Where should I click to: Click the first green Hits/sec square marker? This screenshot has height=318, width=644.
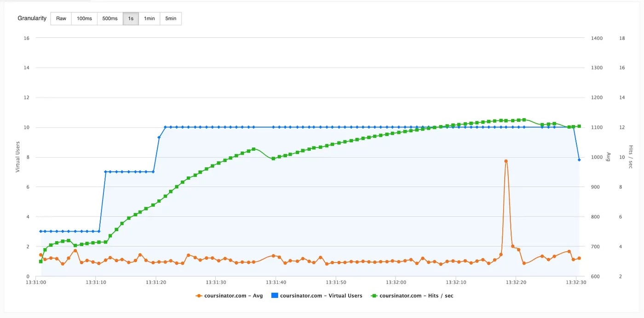point(41,261)
